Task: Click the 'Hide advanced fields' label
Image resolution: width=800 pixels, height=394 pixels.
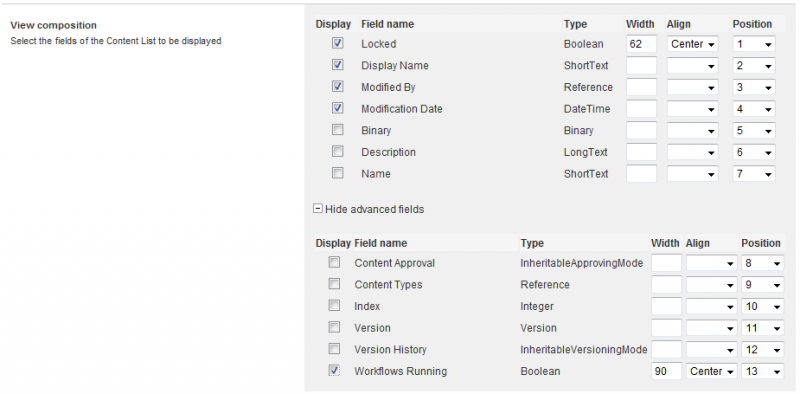Action: point(374,209)
